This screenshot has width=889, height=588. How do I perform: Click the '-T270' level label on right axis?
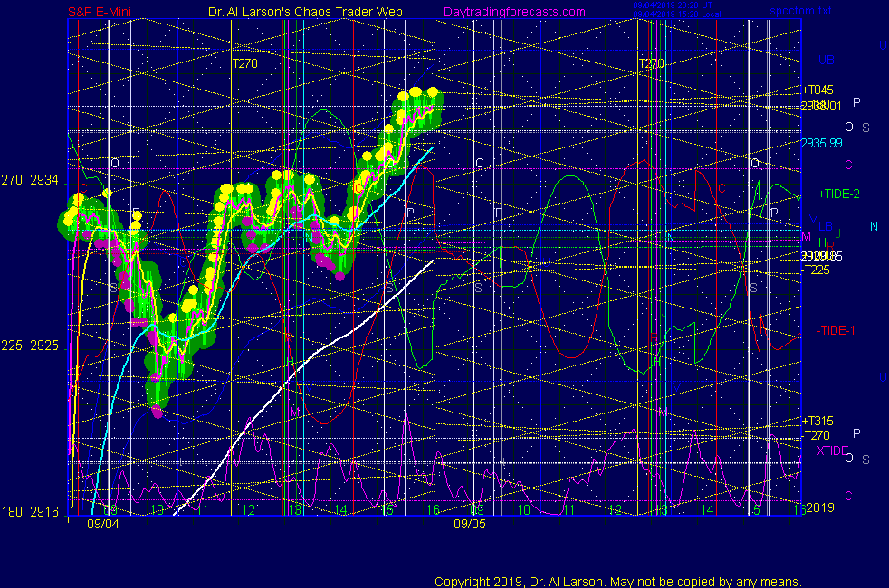[x=817, y=435]
